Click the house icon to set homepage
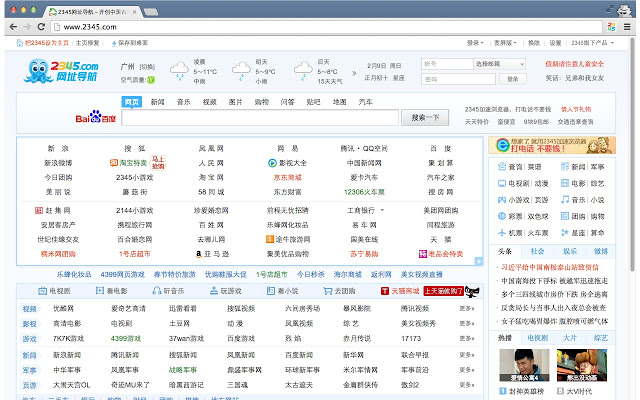 click(x=19, y=43)
